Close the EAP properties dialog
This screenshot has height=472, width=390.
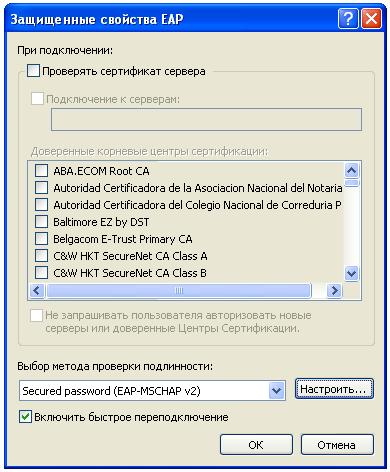pyautogui.click(x=371, y=19)
